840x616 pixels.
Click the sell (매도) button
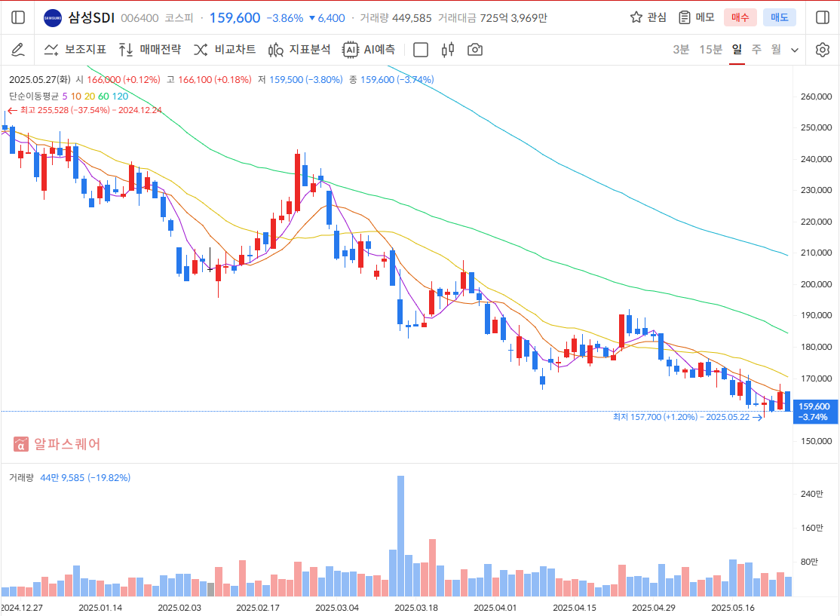click(780, 17)
